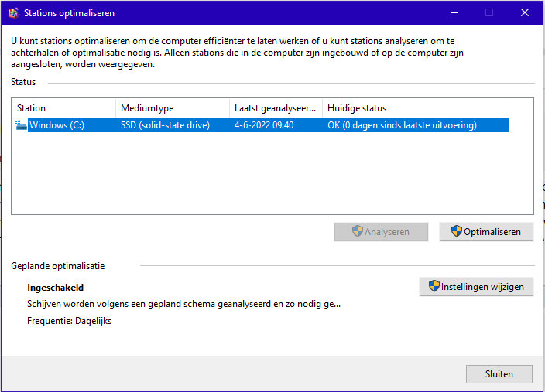Select the Windows (C:) drive icon
Viewport: 545px width, 392px height.
(21, 125)
